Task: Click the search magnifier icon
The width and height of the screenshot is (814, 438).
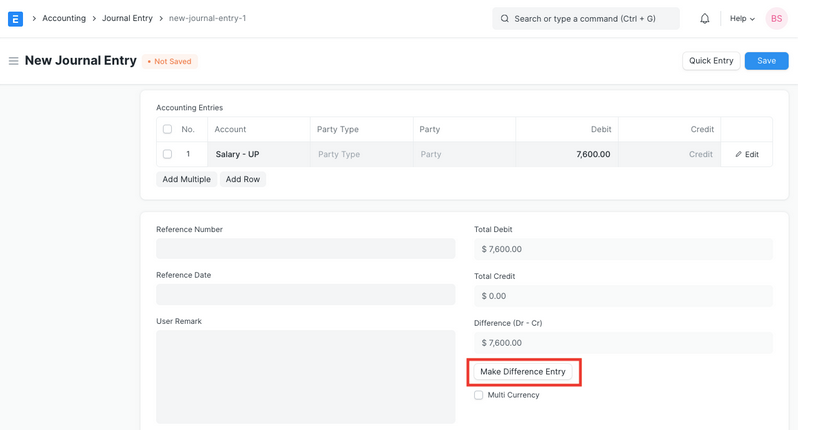Action: click(505, 19)
